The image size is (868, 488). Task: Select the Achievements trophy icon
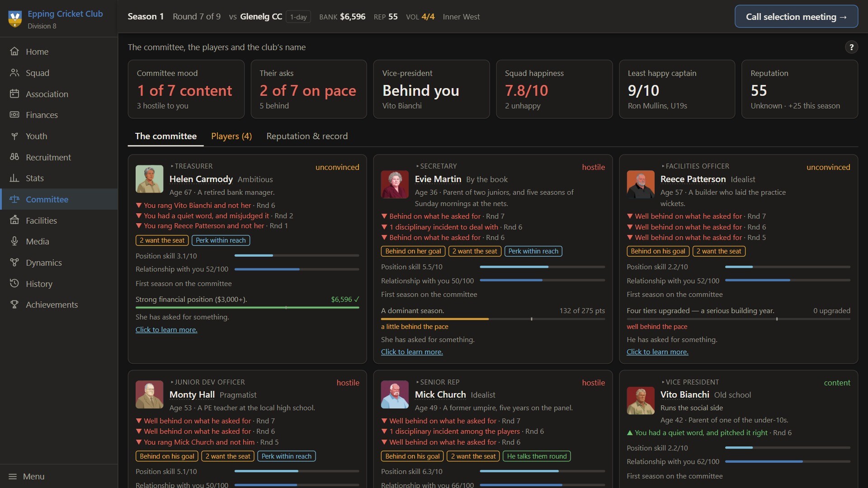[x=14, y=305]
